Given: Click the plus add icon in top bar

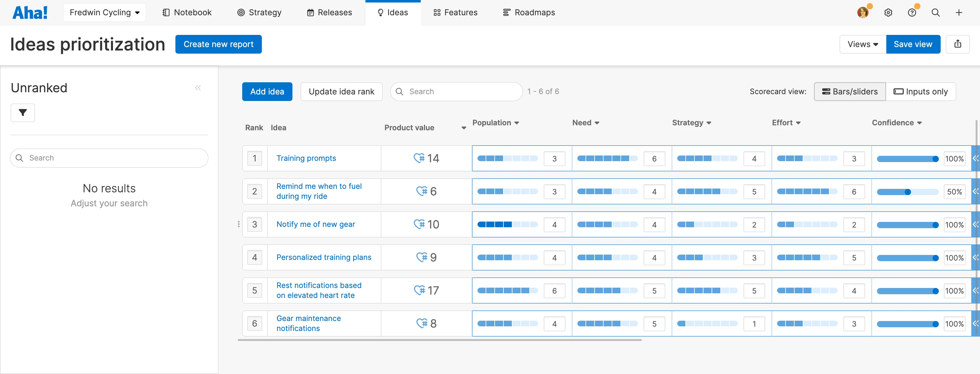Looking at the screenshot, I should 959,12.
